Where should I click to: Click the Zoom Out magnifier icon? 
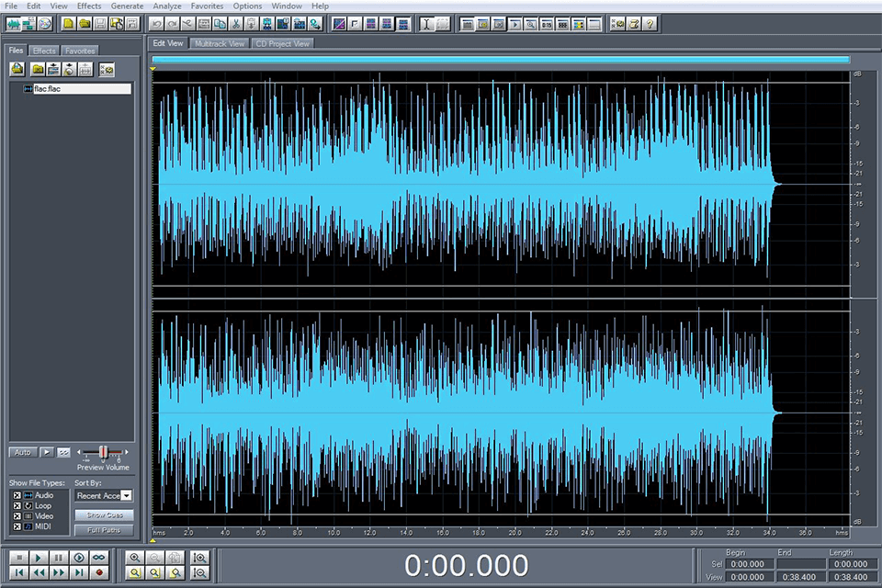click(153, 557)
